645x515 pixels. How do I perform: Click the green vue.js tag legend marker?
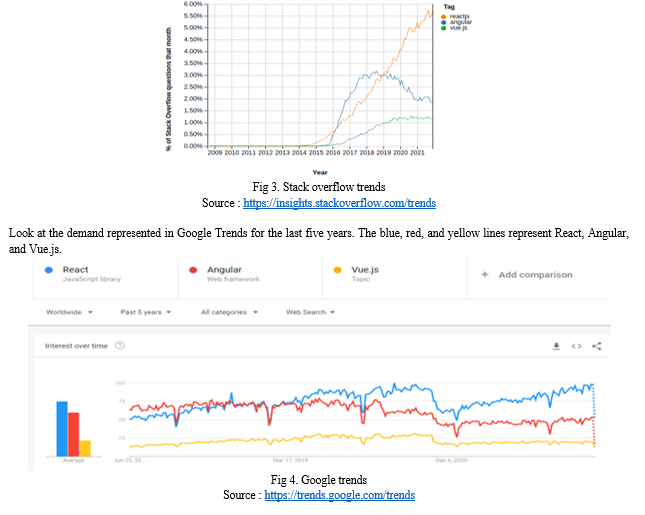443,28
